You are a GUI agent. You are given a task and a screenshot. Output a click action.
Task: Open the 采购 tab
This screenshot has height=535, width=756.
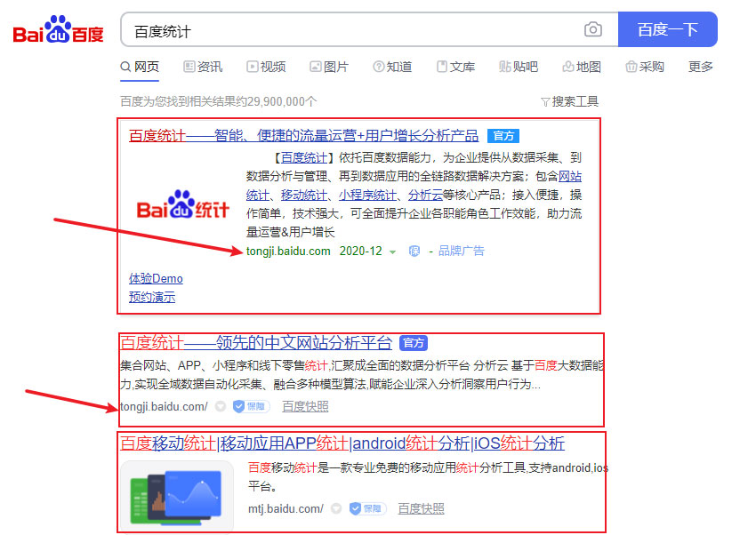645,67
